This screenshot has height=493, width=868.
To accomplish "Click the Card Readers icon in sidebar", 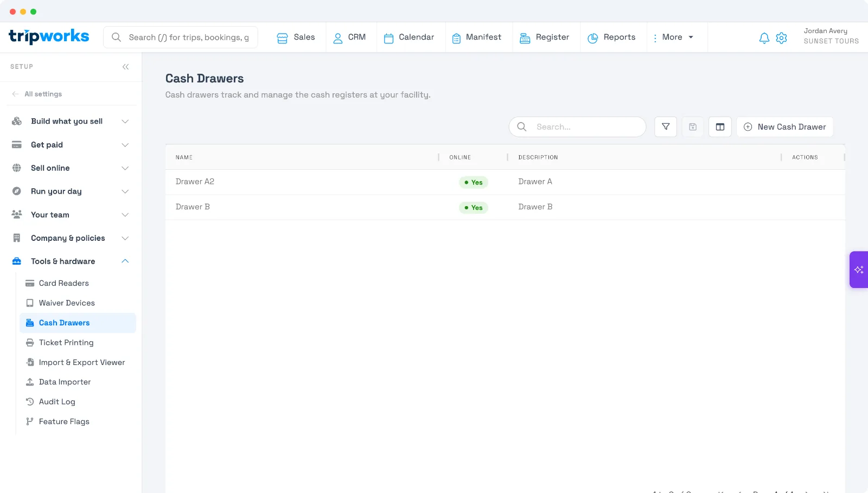I will [x=30, y=283].
